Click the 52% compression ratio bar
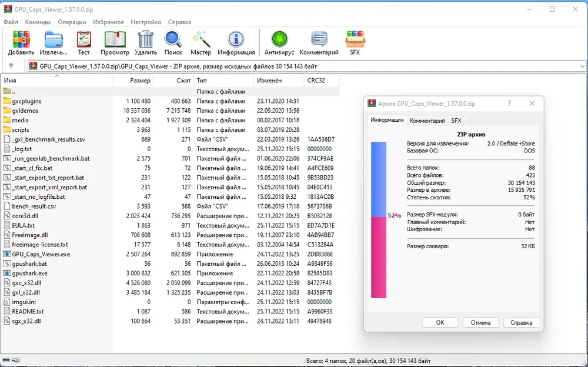588x367 pixels. pos(379,220)
